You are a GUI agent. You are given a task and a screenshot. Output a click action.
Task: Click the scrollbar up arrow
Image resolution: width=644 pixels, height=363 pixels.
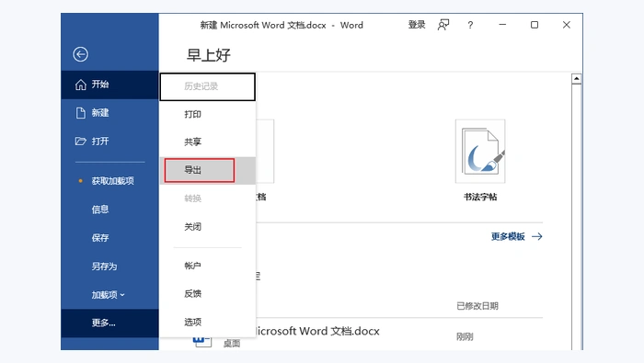576,79
